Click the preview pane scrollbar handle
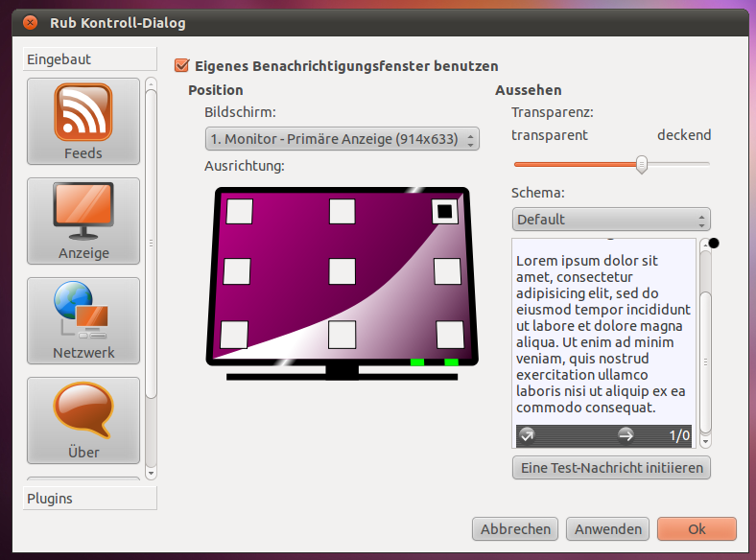 706,362
